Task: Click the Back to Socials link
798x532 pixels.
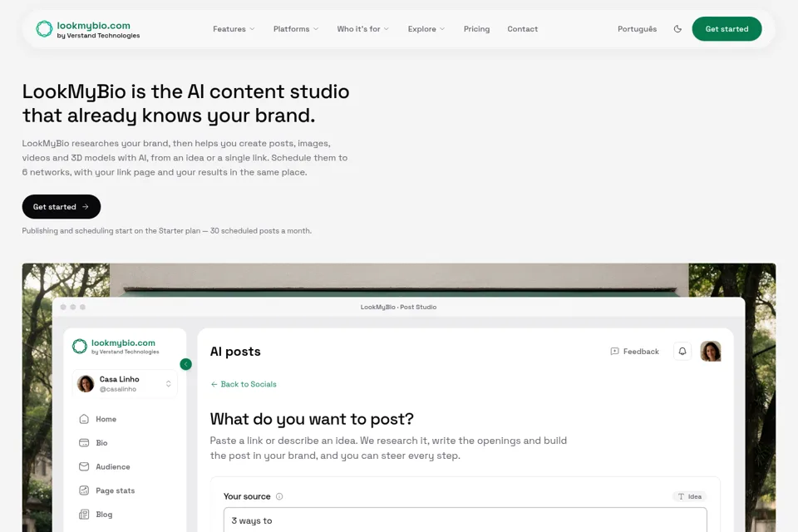Action: (244, 384)
